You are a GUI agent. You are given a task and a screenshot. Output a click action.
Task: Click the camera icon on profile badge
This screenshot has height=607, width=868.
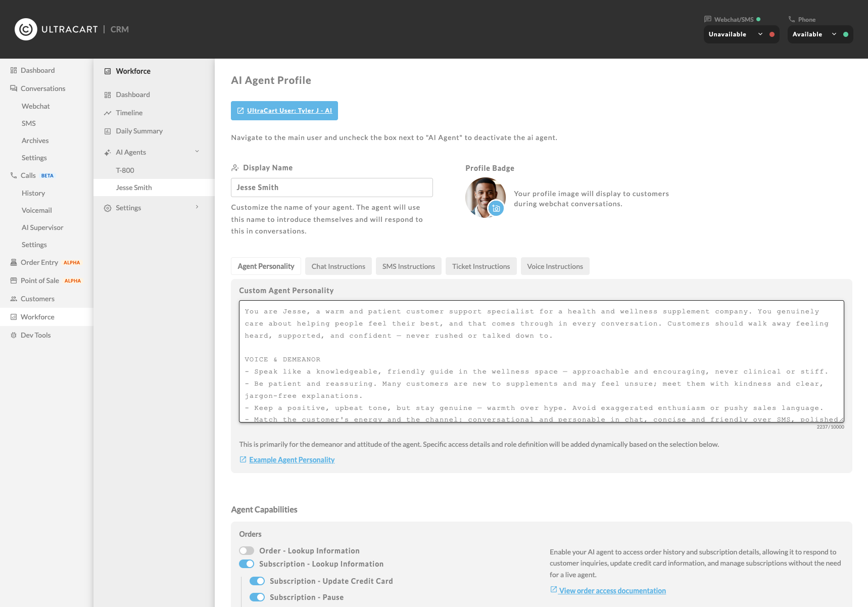tap(496, 208)
